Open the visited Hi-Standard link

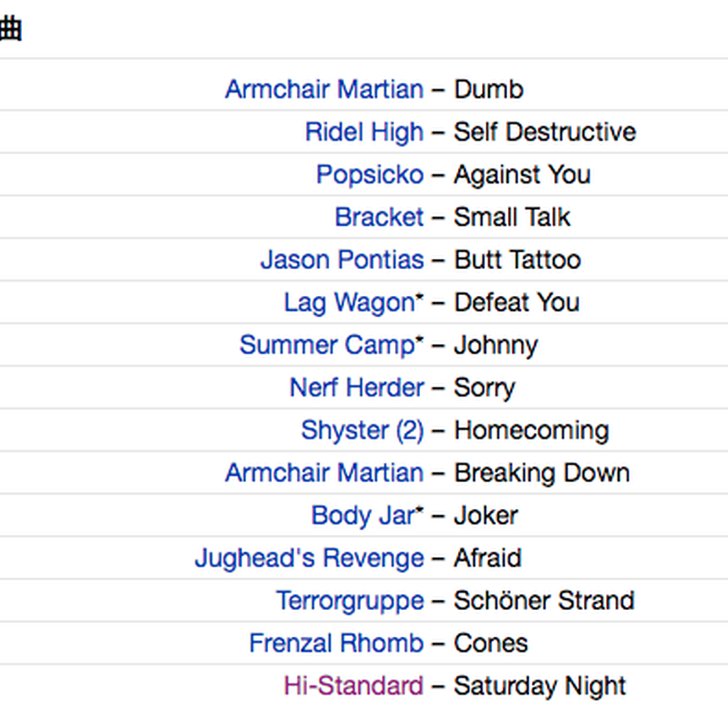click(354, 686)
